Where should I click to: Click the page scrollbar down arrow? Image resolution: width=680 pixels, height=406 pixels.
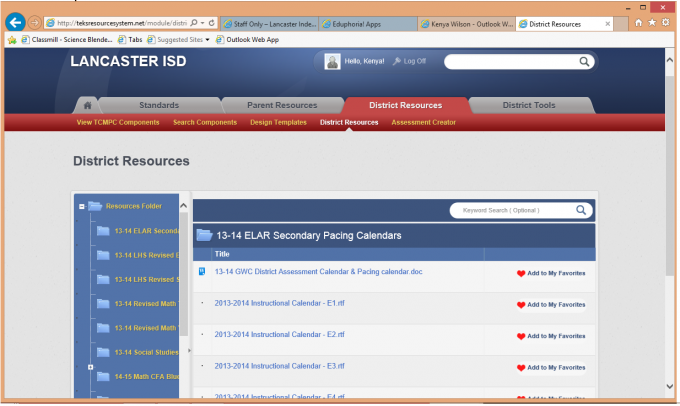click(670, 386)
